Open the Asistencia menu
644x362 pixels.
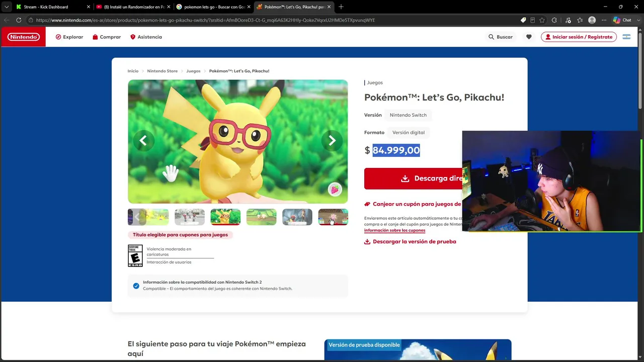[x=146, y=37]
